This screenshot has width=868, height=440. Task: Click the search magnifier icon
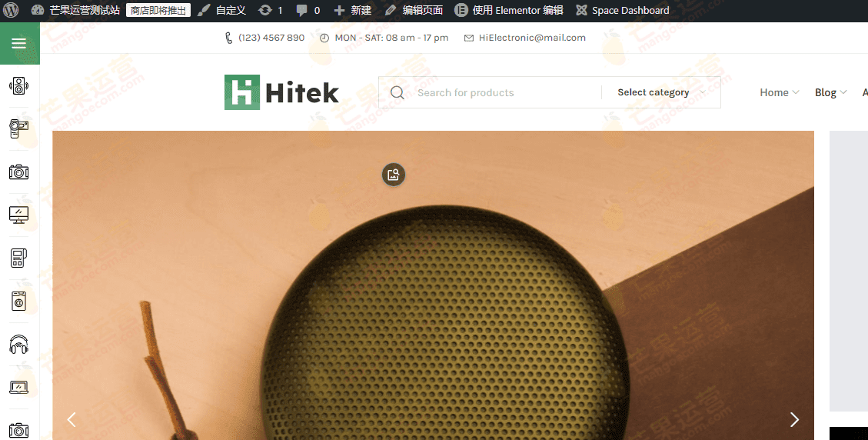397,92
